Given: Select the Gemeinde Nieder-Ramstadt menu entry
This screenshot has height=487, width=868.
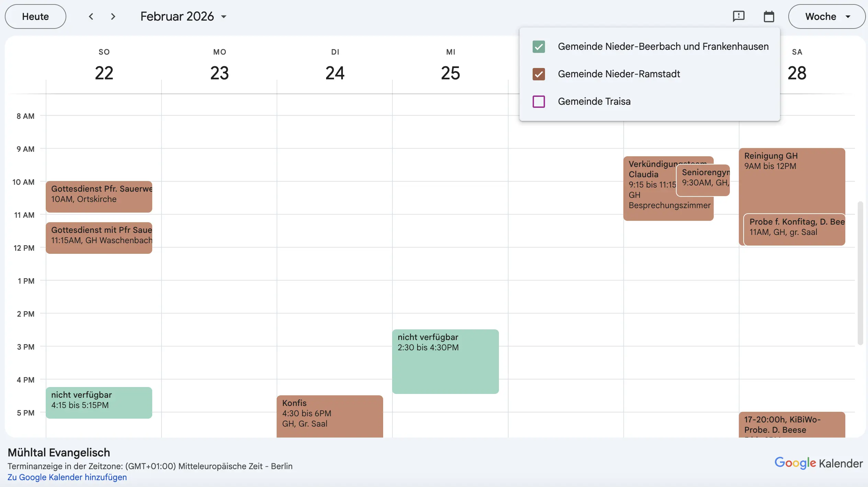Looking at the screenshot, I should pyautogui.click(x=619, y=74).
